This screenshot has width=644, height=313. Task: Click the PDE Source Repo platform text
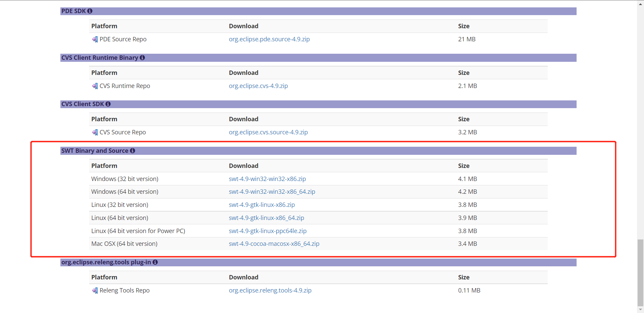(123, 39)
